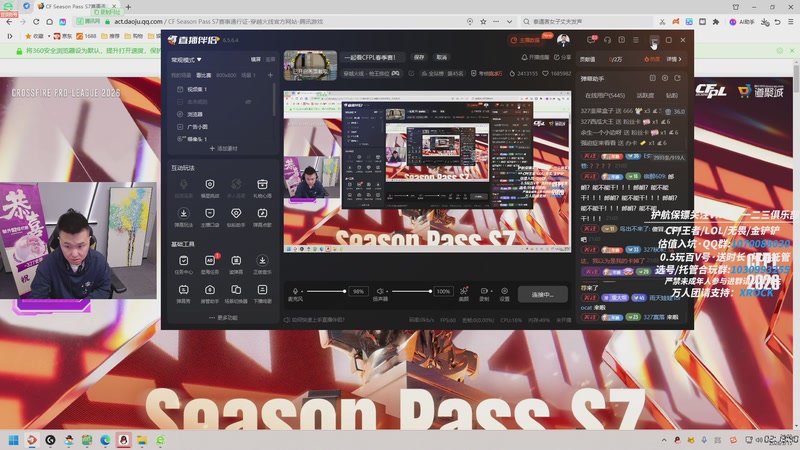Open the third tool in 基础工具 top row

[236, 264]
